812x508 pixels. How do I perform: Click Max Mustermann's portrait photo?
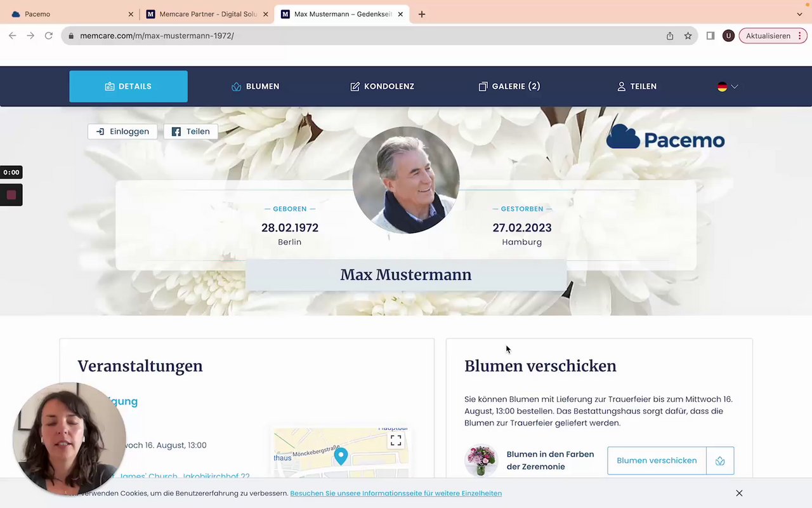coord(406,180)
